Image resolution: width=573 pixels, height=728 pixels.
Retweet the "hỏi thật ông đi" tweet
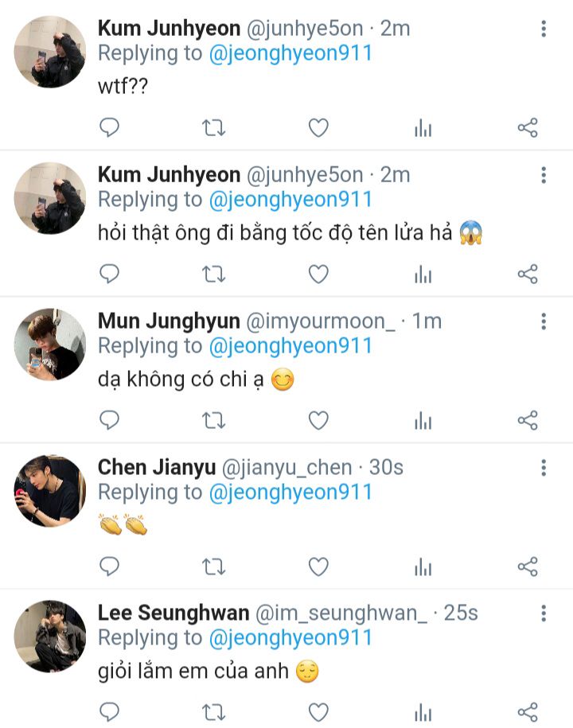pos(213,274)
